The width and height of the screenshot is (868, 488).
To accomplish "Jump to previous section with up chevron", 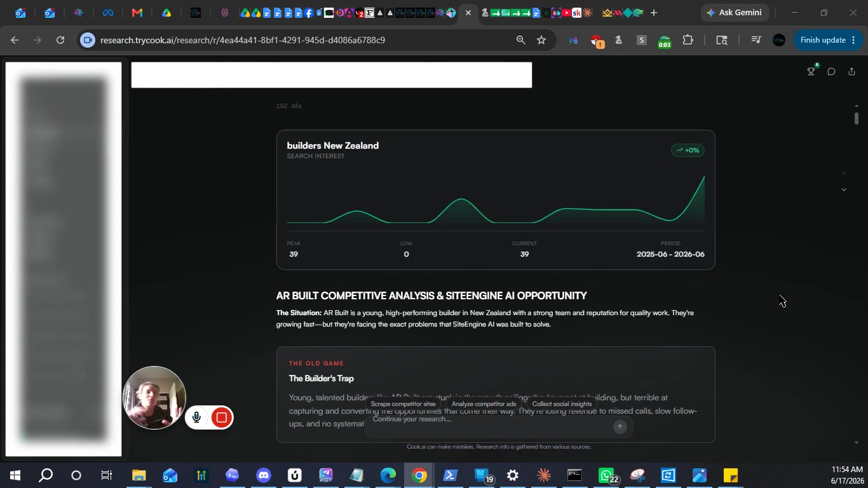I will [844, 173].
